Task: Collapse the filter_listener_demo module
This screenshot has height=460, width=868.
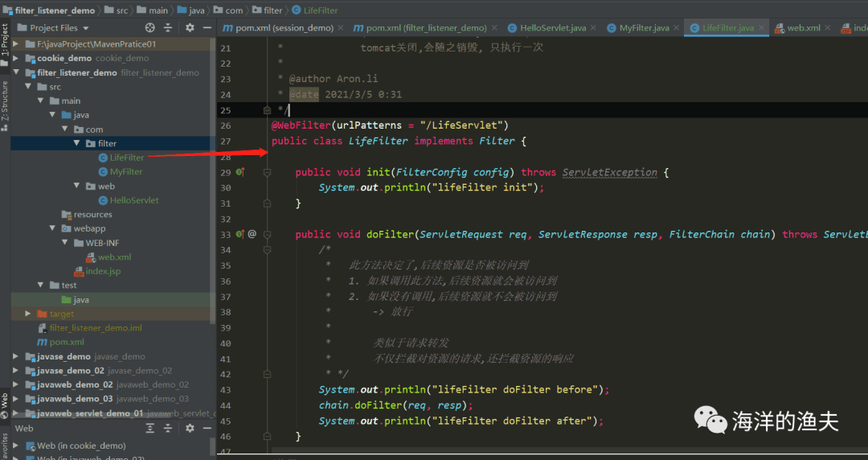Action: (x=16, y=72)
